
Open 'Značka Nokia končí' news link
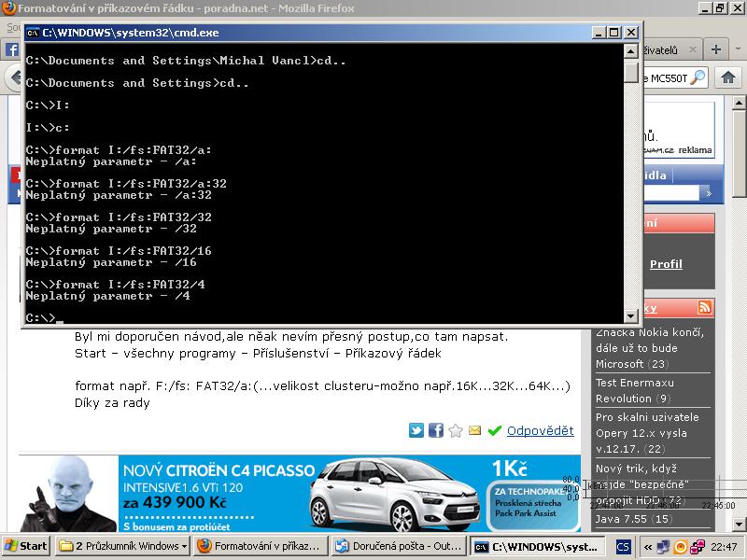point(650,348)
